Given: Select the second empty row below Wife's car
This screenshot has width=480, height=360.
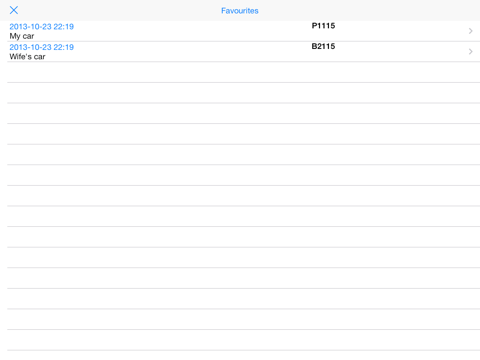Looking at the screenshot, I should (x=244, y=93).
